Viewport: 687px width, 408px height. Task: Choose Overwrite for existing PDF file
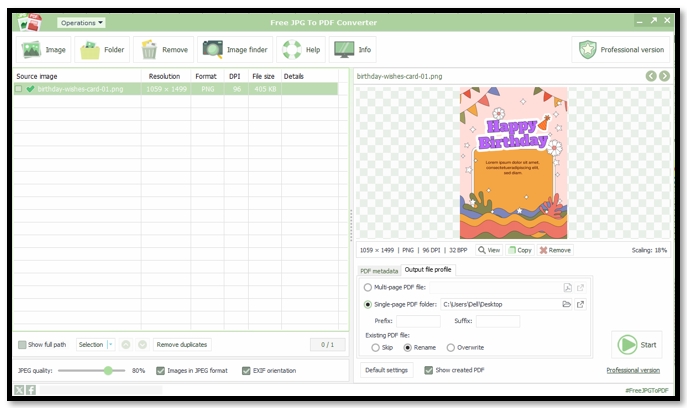pyautogui.click(x=450, y=348)
